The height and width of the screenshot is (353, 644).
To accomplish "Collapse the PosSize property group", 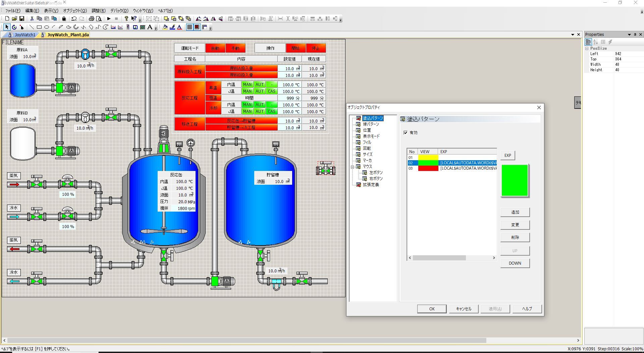I will [587, 48].
